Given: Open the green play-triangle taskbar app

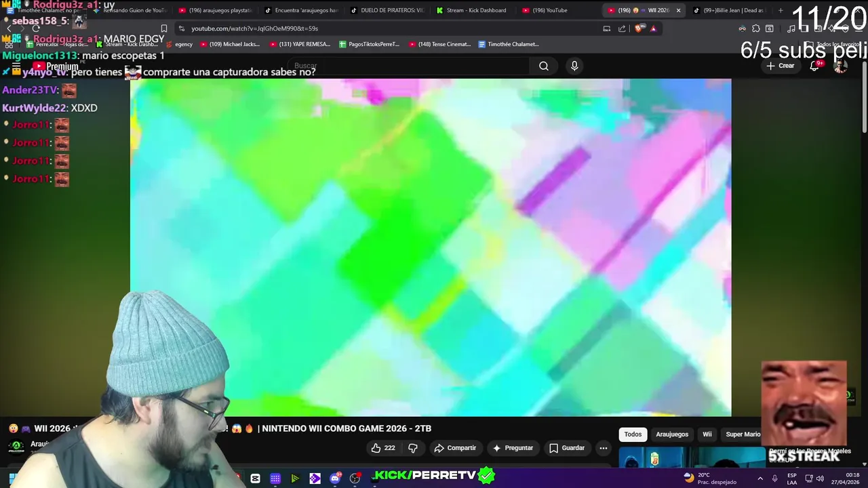Looking at the screenshot, I should (x=295, y=479).
